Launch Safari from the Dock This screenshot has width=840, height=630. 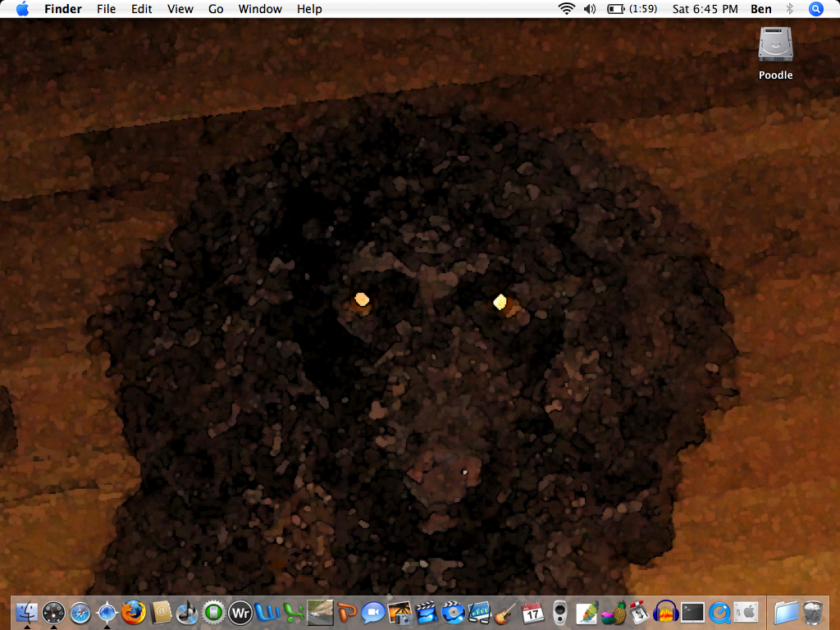pyautogui.click(x=80, y=613)
